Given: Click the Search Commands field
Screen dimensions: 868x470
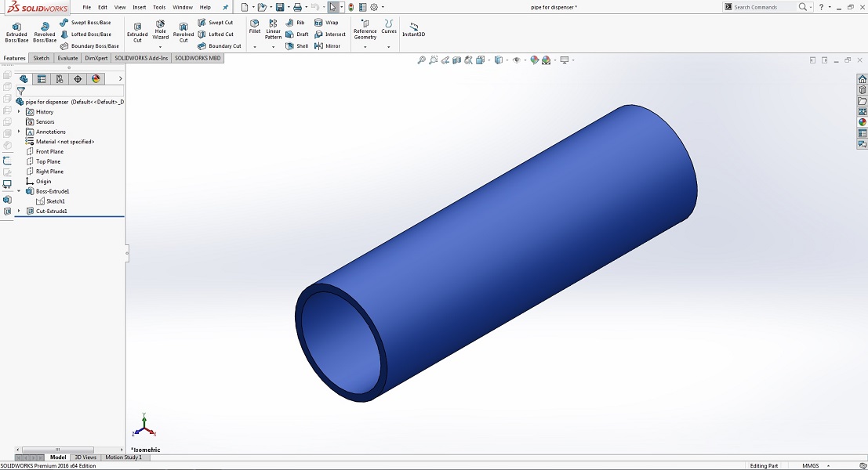Looking at the screenshot, I should [x=764, y=7].
